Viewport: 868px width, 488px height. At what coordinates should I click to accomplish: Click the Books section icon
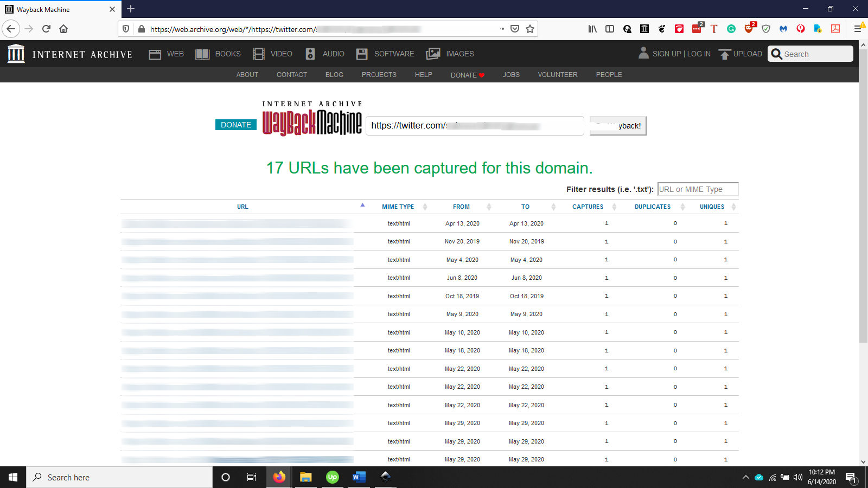pos(202,54)
